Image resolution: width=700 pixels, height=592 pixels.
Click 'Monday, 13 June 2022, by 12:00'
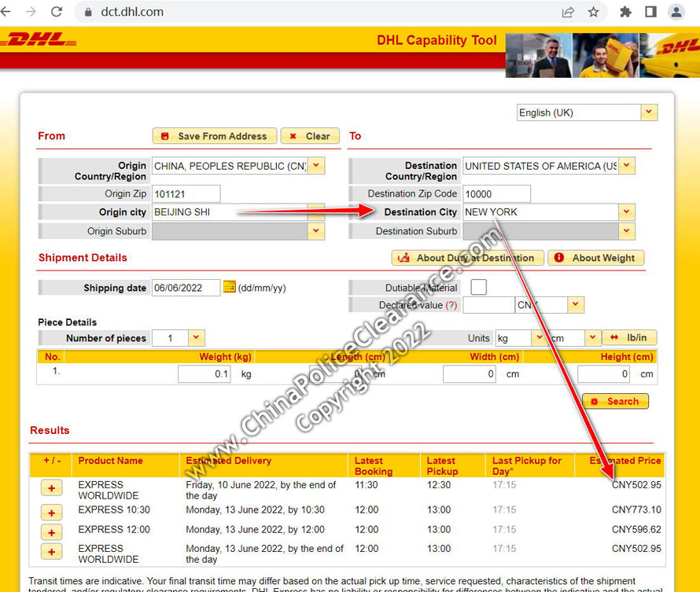(x=256, y=530)
